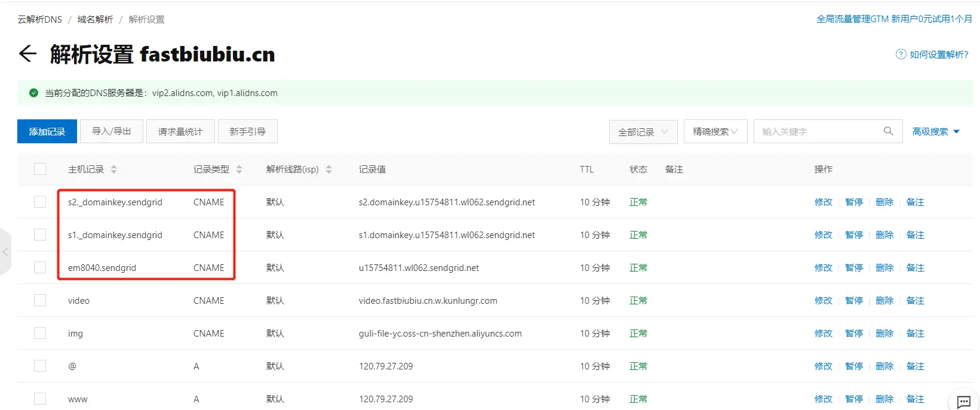Check the @ record row checkbox
The height and width of the screenshot is (410, 980).
coord(40,366)
